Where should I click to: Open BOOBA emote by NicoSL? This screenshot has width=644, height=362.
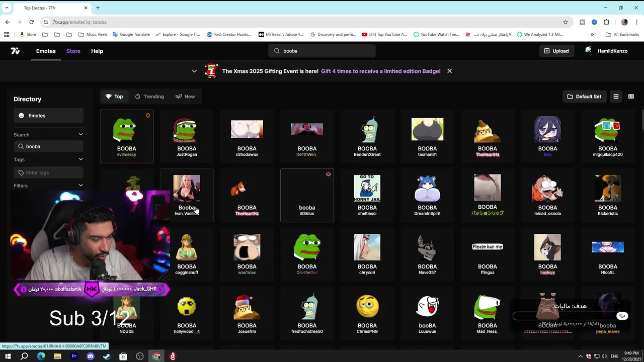608,254
